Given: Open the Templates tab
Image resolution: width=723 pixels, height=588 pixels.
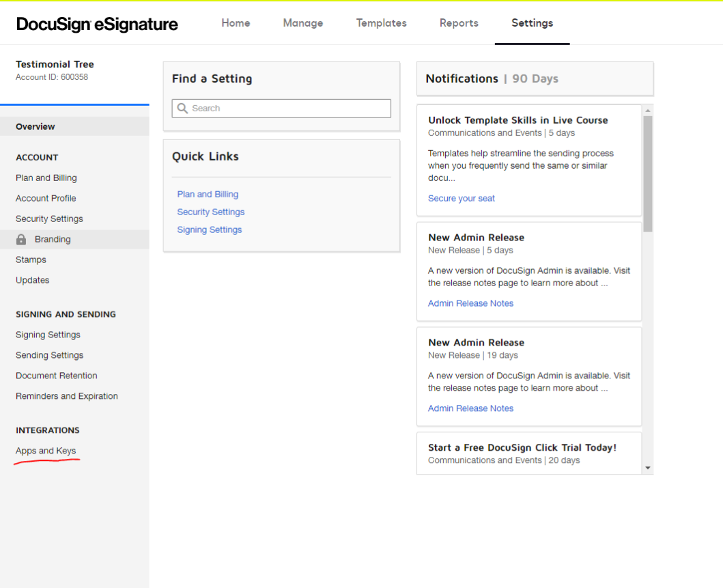Looking at the screenshot, I should tap(382, 23).
